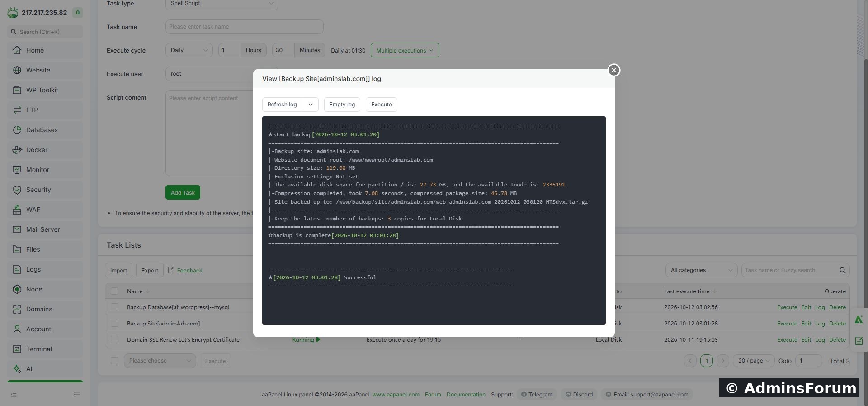Click the green Add Task button

pos(183,192)
